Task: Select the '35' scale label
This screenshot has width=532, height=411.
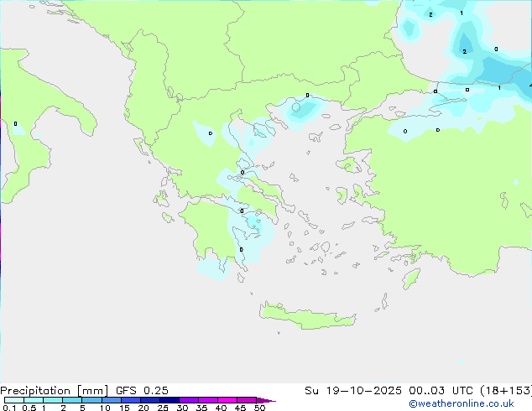Action: [201, 408]
